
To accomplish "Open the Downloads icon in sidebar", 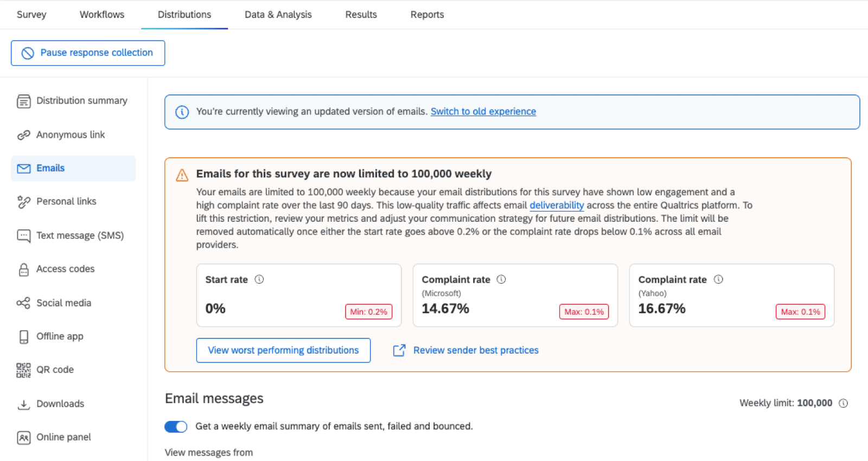I will pyautogui.click(x=23, y=404).
